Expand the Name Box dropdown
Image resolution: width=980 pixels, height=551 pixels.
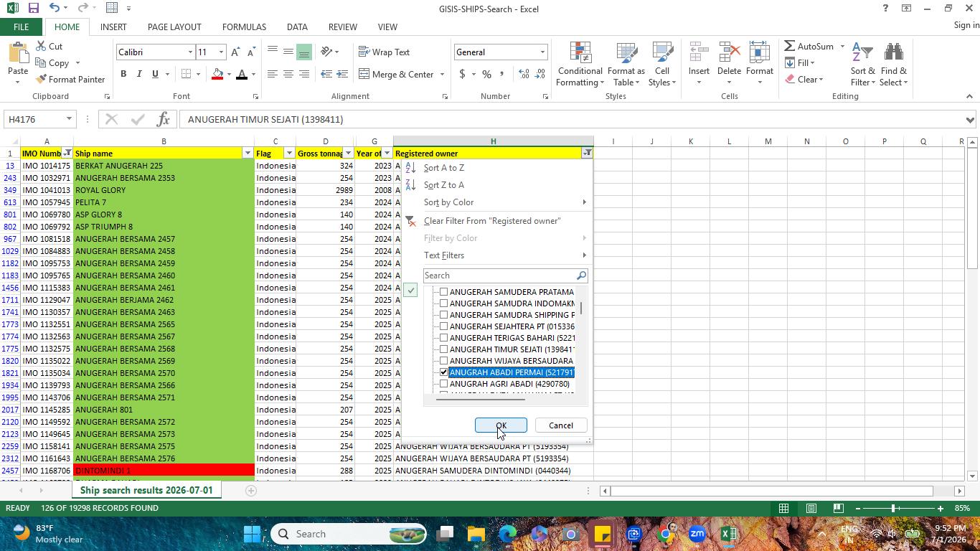tap(69, 119)
